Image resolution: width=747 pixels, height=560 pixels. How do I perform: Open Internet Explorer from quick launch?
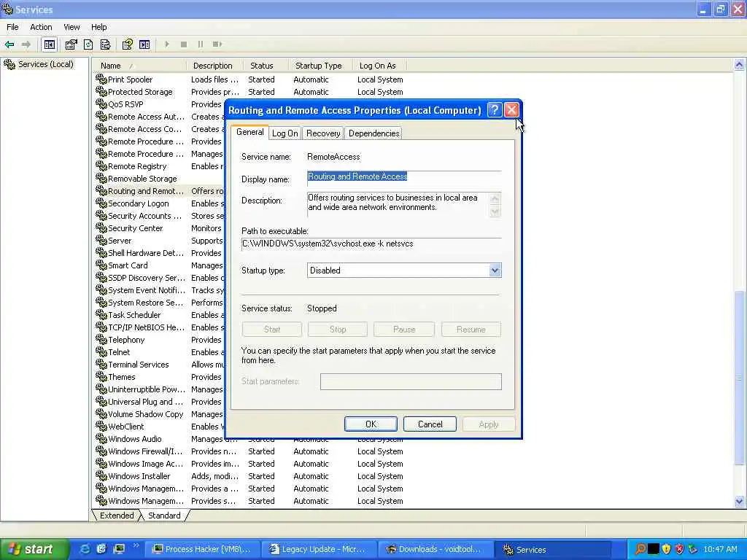coord(85,549)
